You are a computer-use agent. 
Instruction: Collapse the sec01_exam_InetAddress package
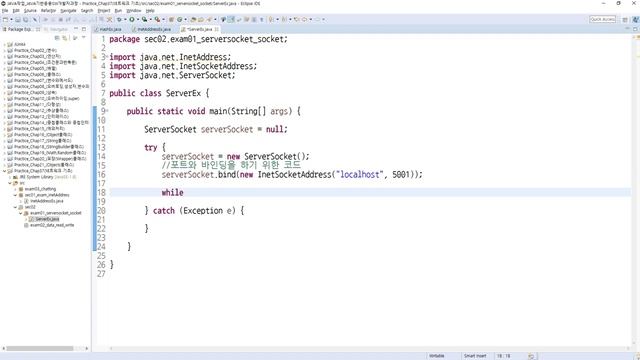click(x=15, y=195)
